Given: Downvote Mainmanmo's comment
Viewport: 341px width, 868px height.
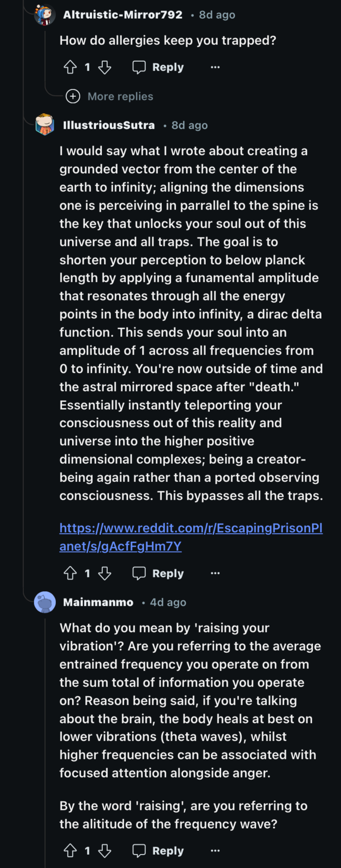Looking at the screenshot, I should point(105,851).
